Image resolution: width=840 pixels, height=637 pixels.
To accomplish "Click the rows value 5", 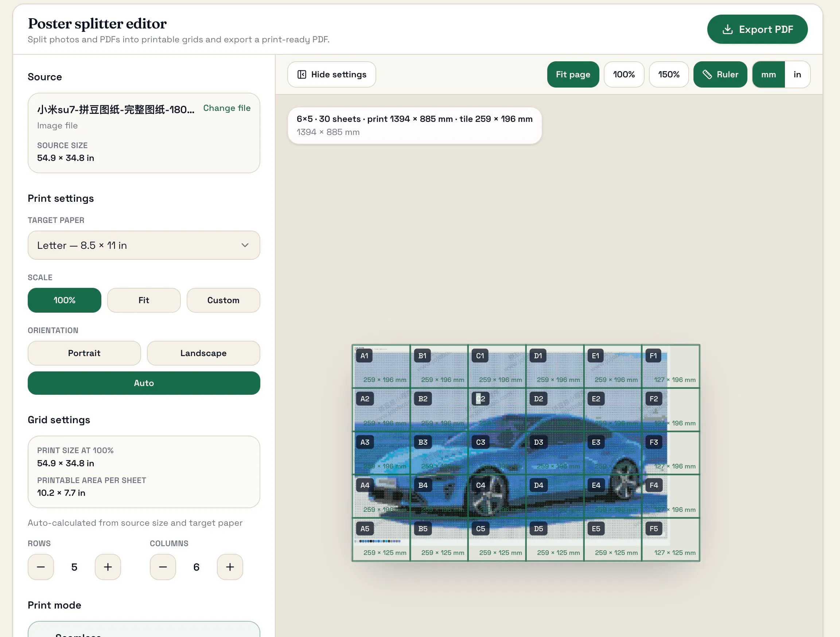I will click(x=74, y=567).
